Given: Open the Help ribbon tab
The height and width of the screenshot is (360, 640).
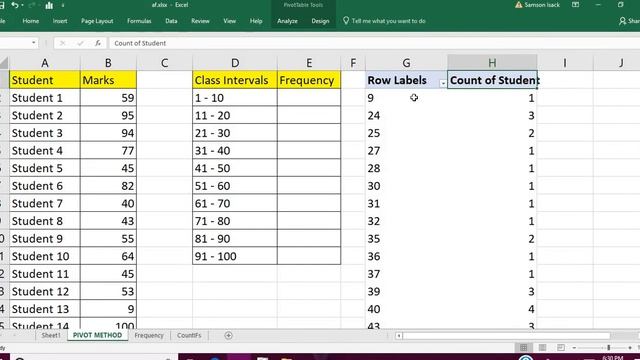Looking at the screenshot, I should (x=256, y=21).
